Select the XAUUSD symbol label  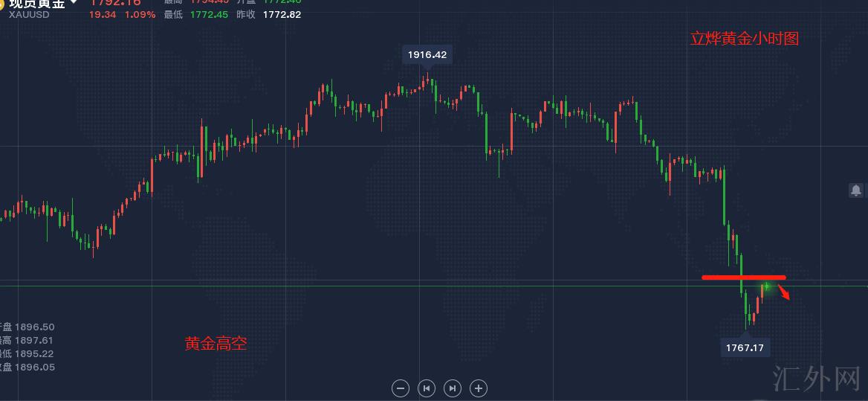click(x=29, y=14)
